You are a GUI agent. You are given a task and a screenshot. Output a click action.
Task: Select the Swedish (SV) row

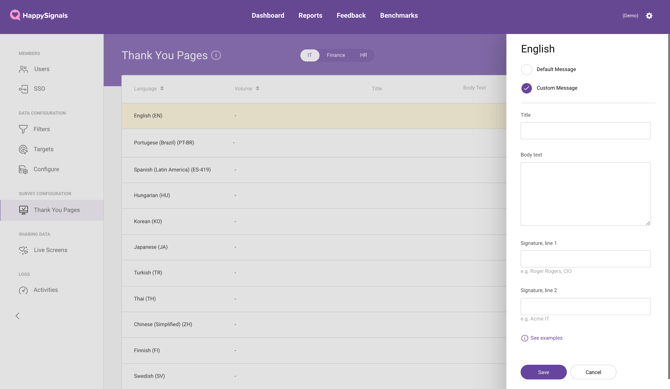pyautogui.click(x=314, y=376)
